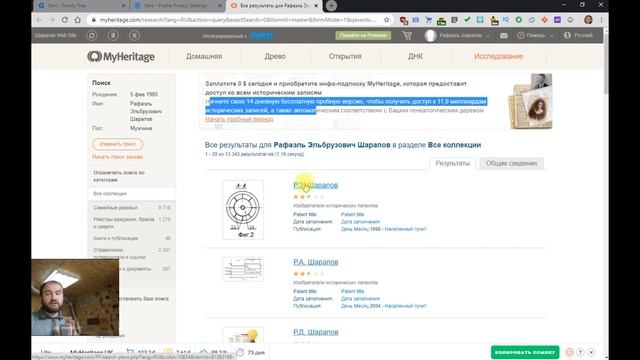Click the 75 дней timer icon in bottom bar
Image resolution: width=640 pixels, height=360 pixels.
(x=240, y=352)
